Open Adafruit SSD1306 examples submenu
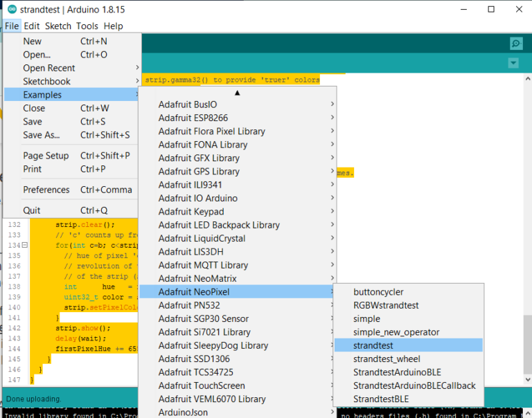This screenshot has height=418, width=532. pos(236,358)
